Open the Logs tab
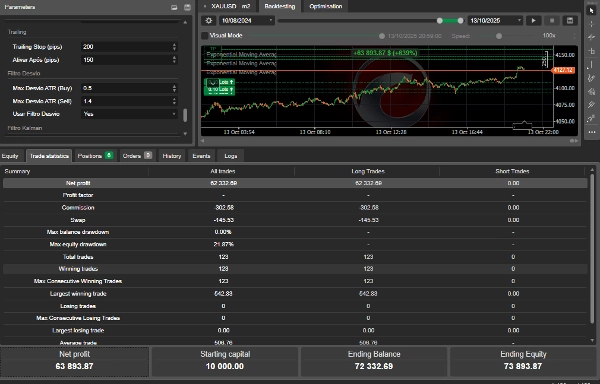 (231, 156)
